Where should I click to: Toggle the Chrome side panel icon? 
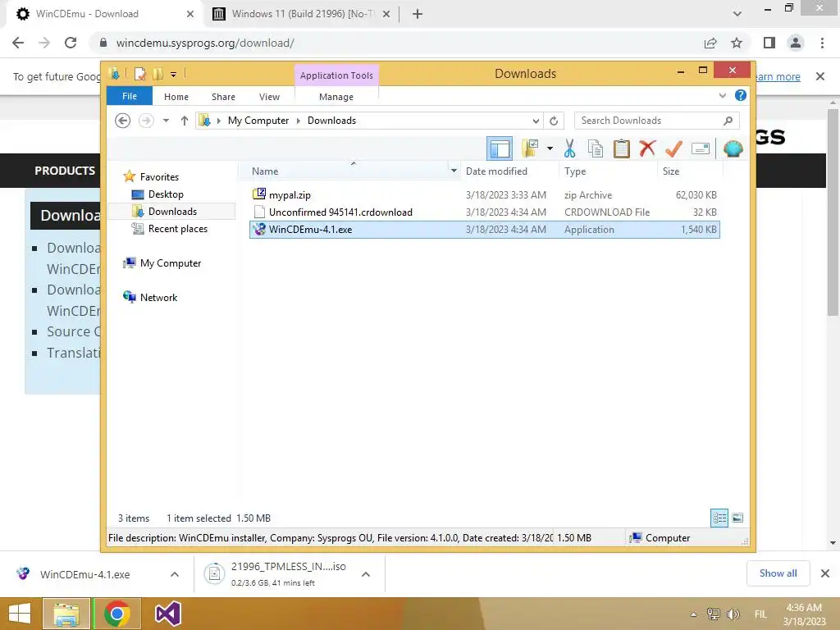[769, 43]
